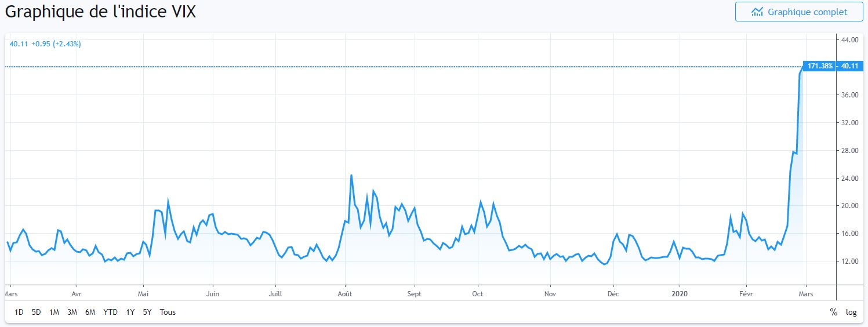Pick the 5Y time range

tap(147, 312)
